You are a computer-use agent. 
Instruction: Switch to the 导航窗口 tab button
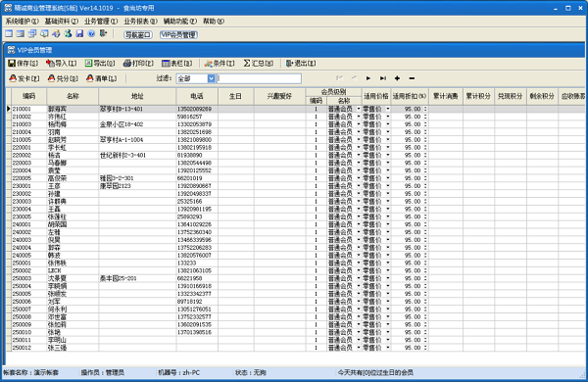[x=138, y=35]
